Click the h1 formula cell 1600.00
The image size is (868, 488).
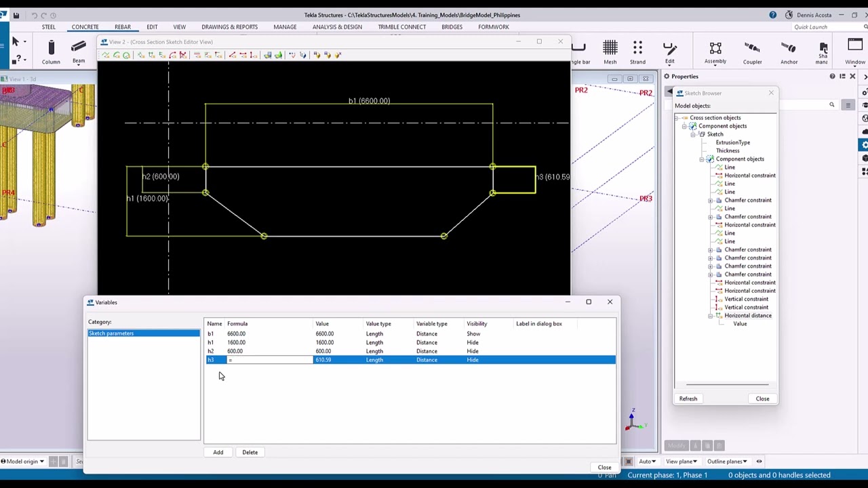(x=237, y=342)
